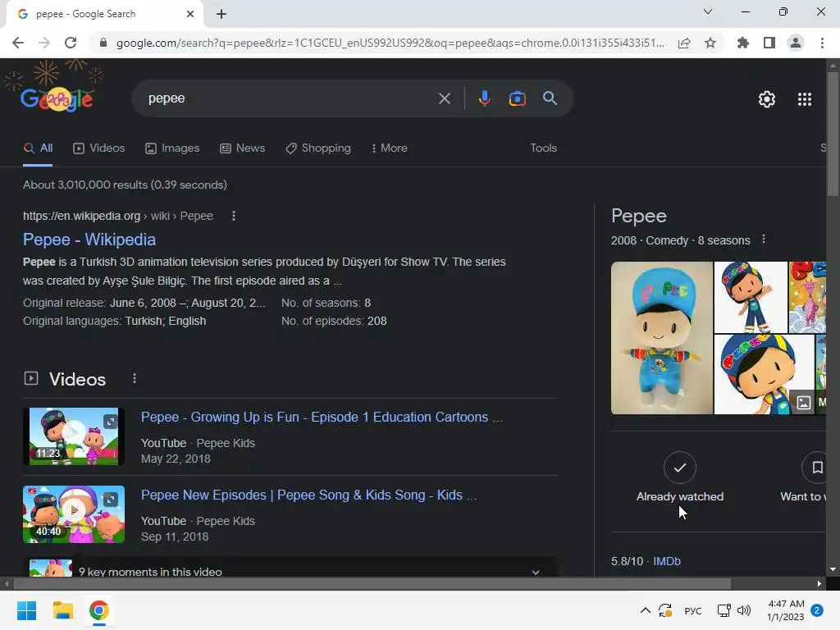Open Pepee close-up face image
This screenshot has width=840, height=630.
(764, 374)
